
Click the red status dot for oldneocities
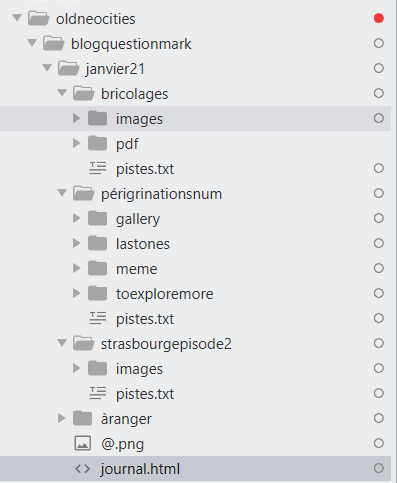pos(379,18)
